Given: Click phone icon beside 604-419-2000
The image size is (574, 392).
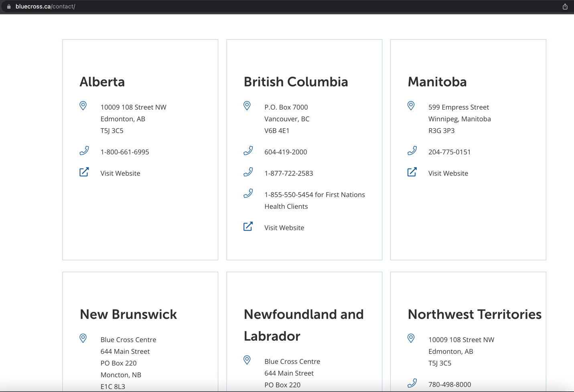Looking at the screenshot, I should 248,151.
